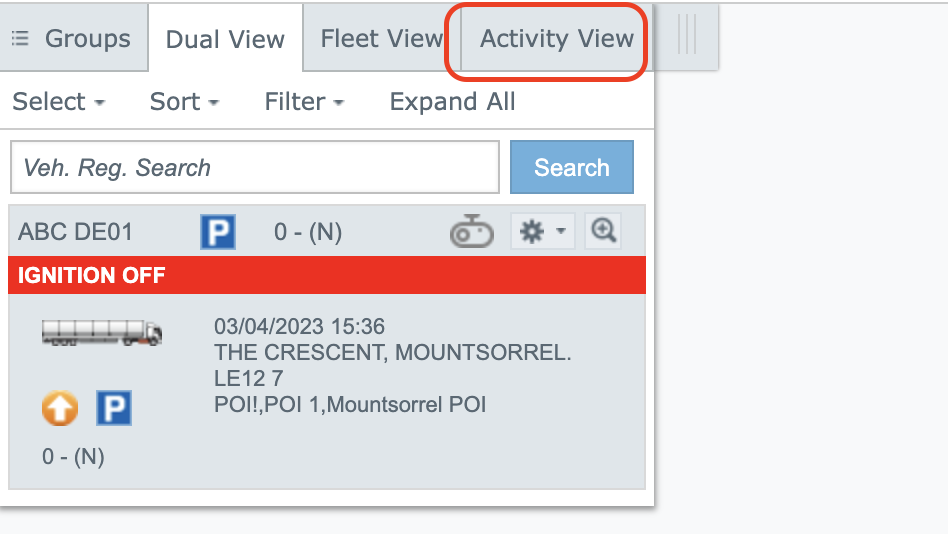948x534 pixels.
Task: Click the camera icon left of the gear
Action: (x=471, y=233)
